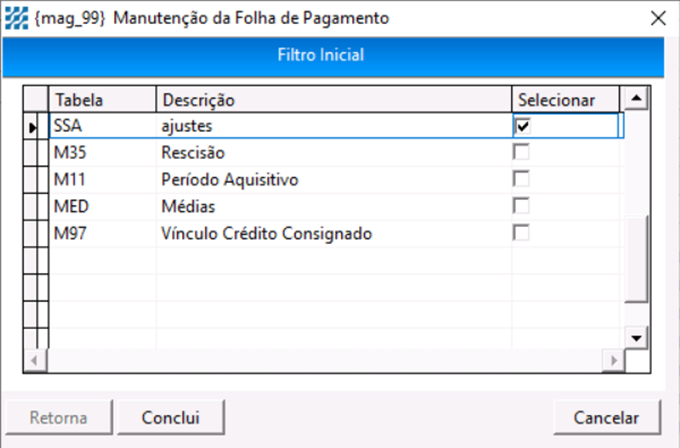Click the application logo icon in title bar
This screenshot has height=448, width=680.
pos(16,18)
